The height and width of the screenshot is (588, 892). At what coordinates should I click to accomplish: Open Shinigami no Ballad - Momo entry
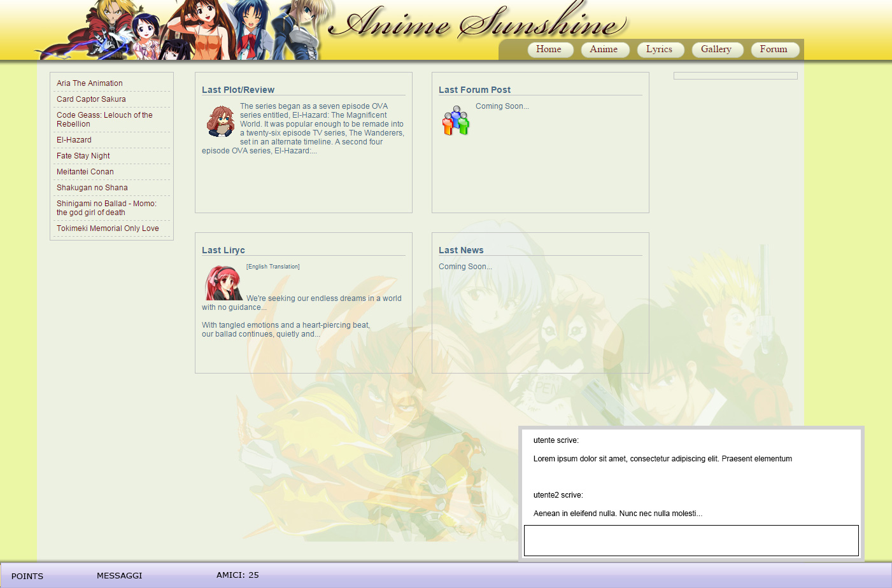point(106,208)
